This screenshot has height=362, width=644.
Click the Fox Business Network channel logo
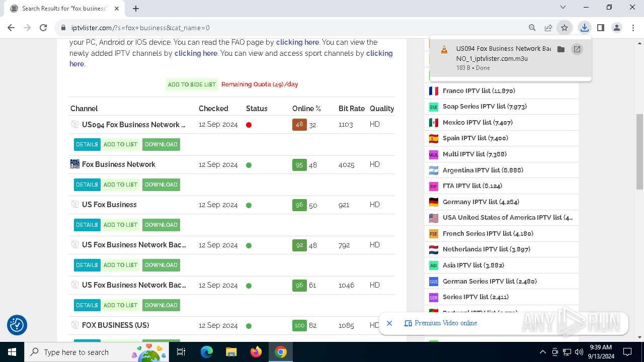75,164
